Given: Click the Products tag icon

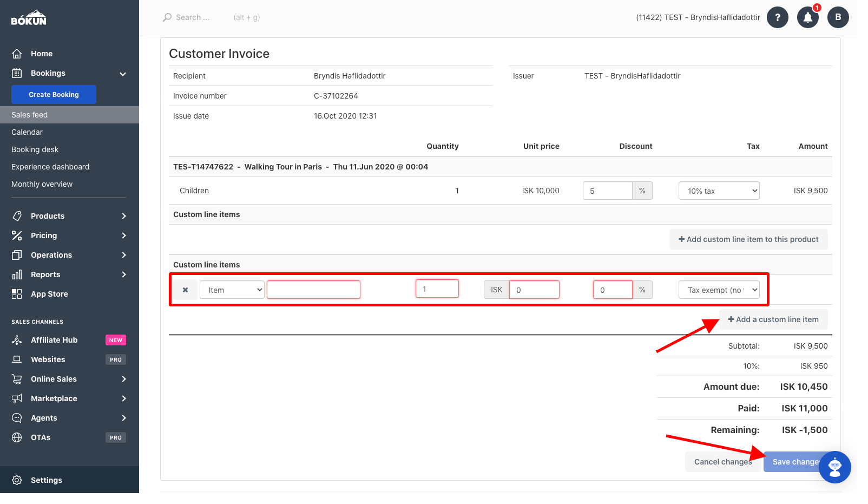Looking at the screenshot, I should point(17,216).
